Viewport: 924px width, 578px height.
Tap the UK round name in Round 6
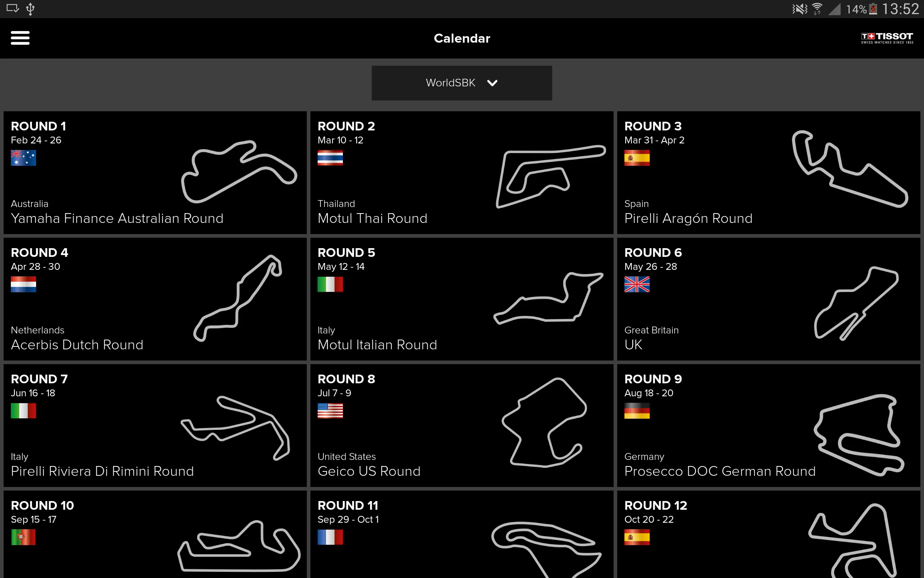[x=633, y=345]
